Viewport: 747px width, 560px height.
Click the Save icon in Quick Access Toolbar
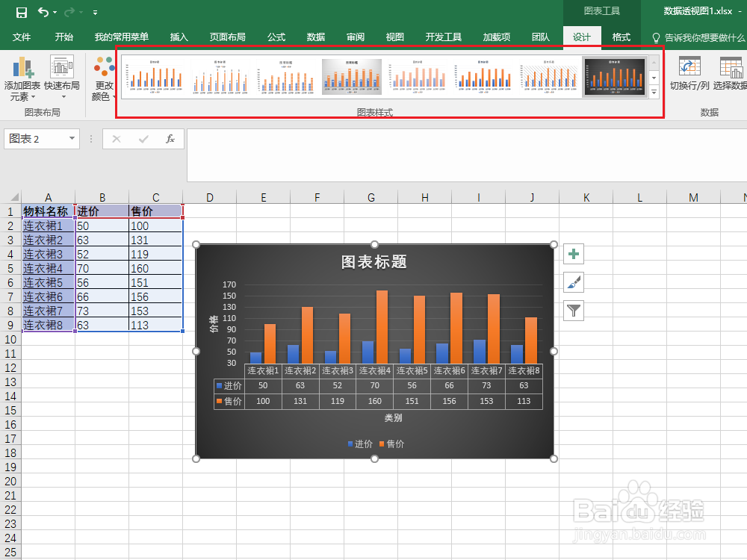[19, 12]
